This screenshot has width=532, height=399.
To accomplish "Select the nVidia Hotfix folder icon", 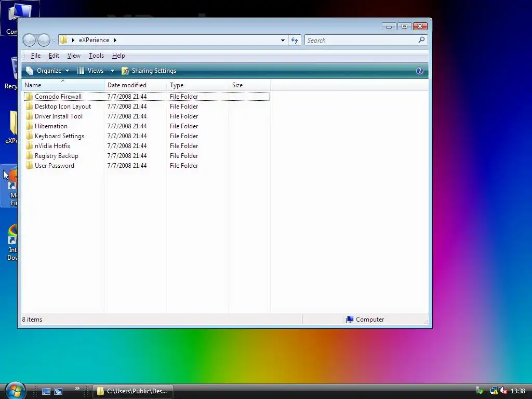I will click(29, 146).
